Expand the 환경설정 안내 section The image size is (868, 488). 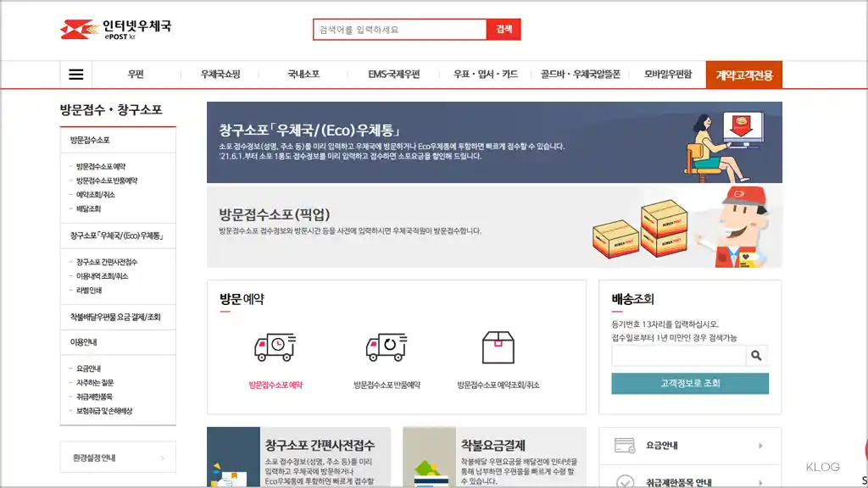click(117, 457)
